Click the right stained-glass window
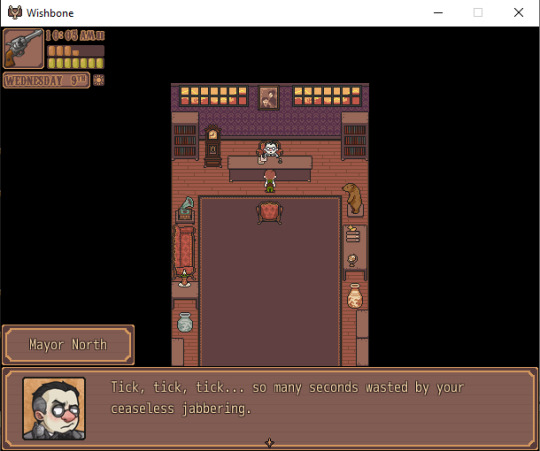Screen dimensions: 540x451 click(327, 96)
